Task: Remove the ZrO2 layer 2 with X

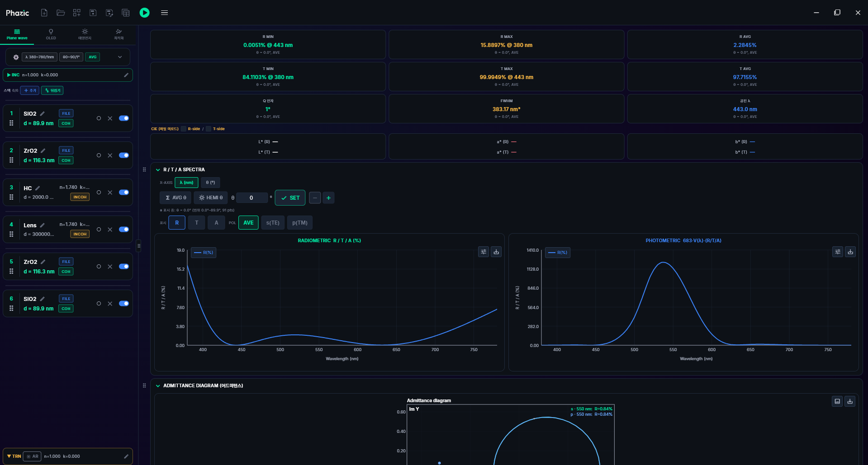Action: point(110,155)
